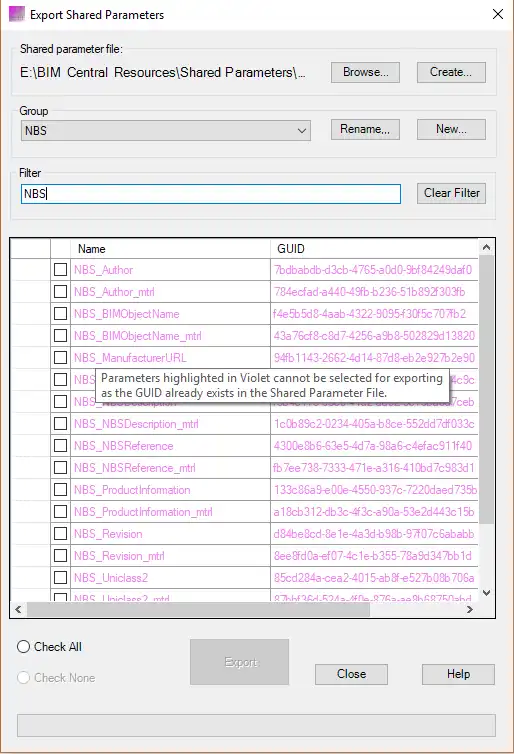
Task: Tick the NBS_BIMObjectName_mtrl checkbox
Action: click(61, 336)
